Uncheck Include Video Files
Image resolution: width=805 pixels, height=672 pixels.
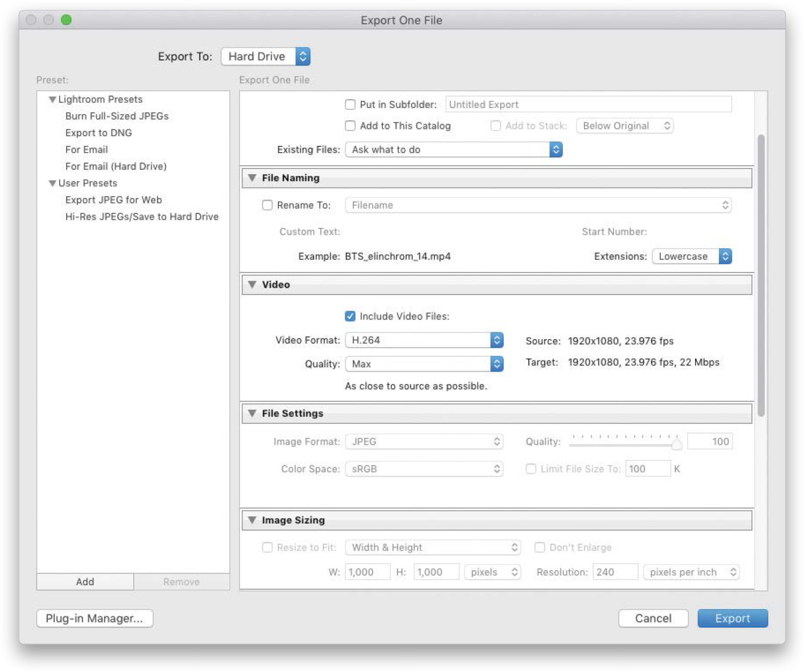pos(350,316)
